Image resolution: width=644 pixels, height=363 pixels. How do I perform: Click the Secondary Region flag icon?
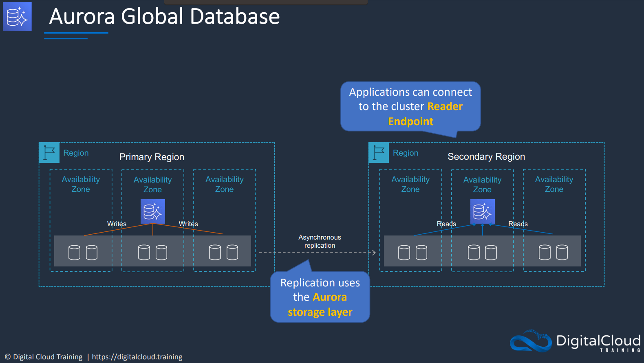(x=379, y=153)
